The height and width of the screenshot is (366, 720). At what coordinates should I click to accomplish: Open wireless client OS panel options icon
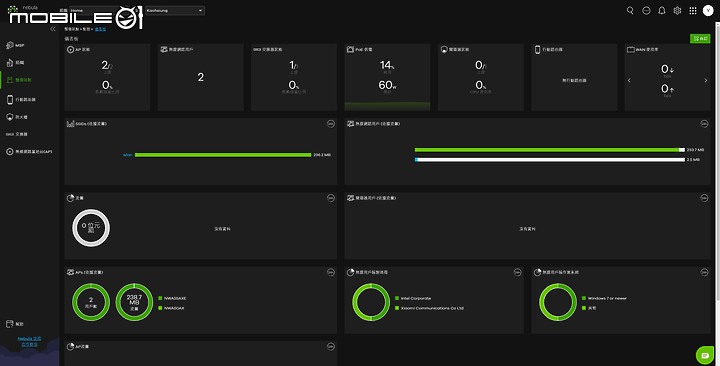click(704, 272)
